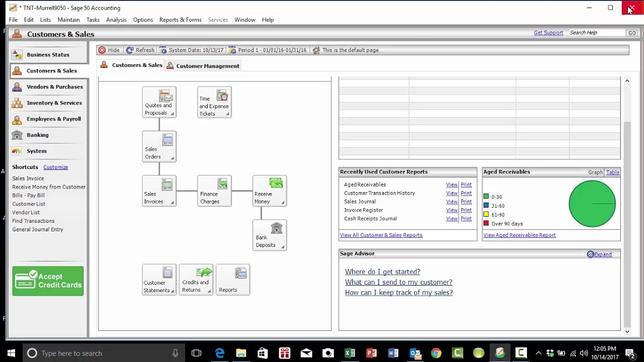Open Credits and Returns
This screenshot has width=644, height=362.
coord(196,280)
